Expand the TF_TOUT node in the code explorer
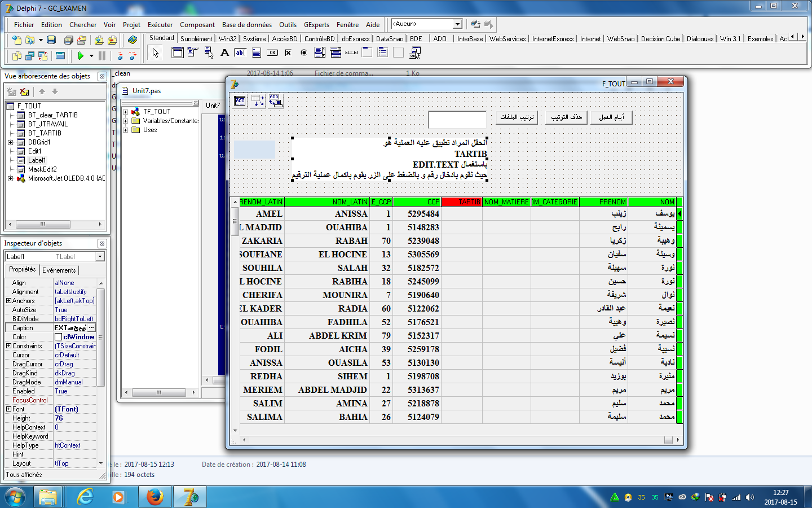The image size is (812, 508). point(126,112)
